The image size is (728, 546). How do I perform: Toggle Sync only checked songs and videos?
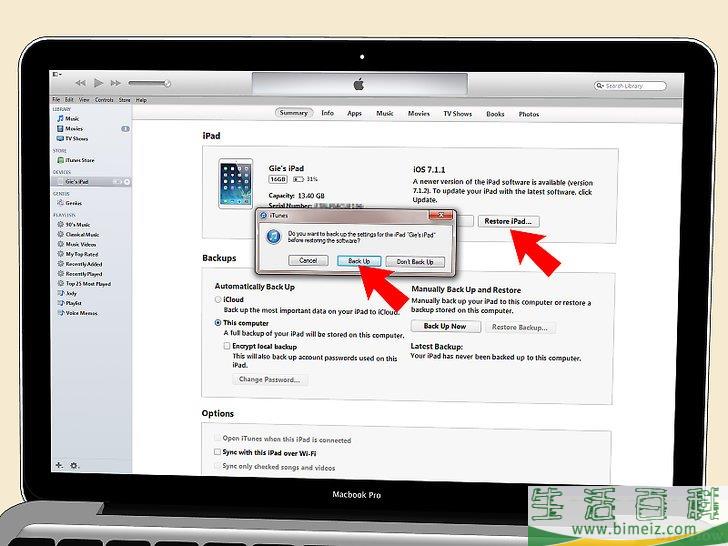tap(217, 466)
